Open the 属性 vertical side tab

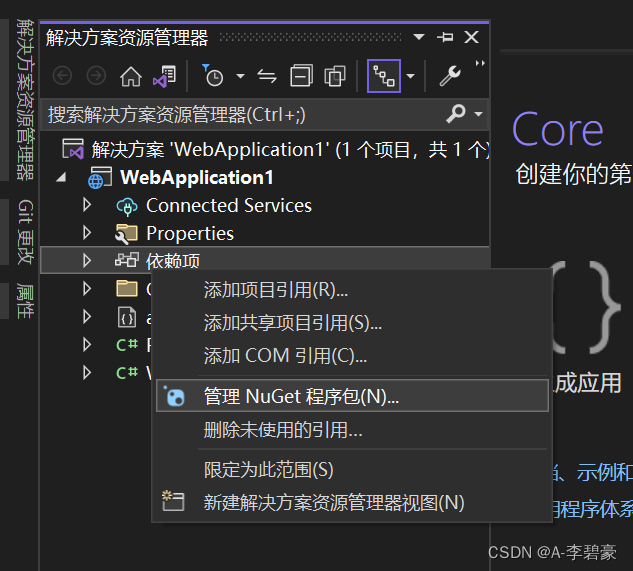tap(25, 301)
